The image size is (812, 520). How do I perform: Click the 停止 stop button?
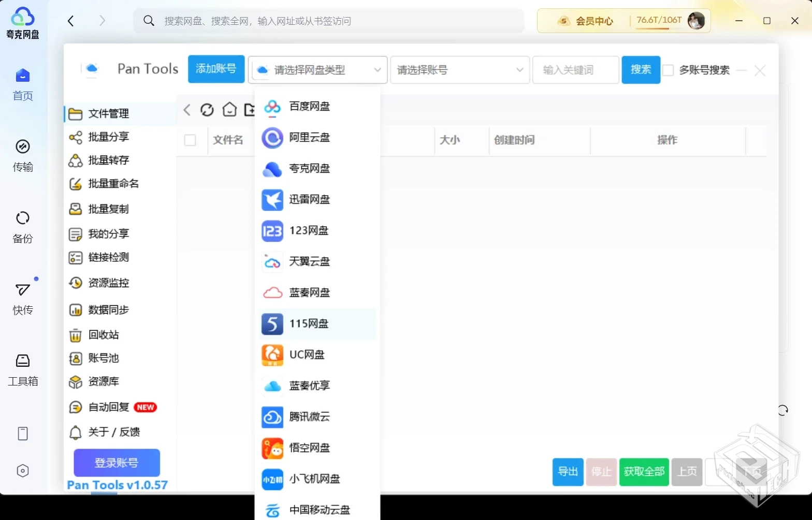click(x=602, y=472)
